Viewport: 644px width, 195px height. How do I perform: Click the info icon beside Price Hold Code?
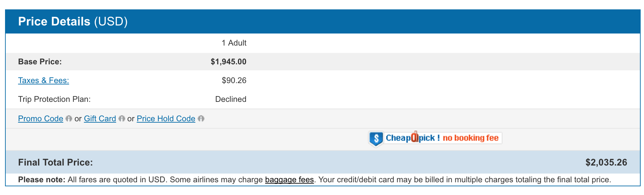pos(201,119)
